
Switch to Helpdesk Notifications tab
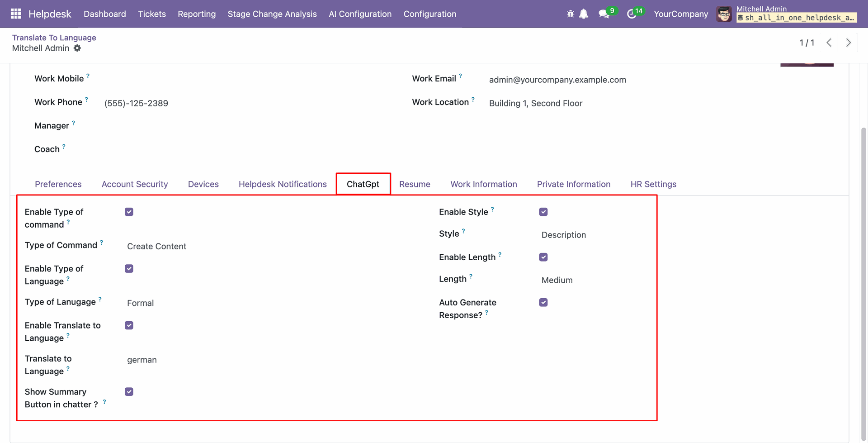(x=283, y=184)
